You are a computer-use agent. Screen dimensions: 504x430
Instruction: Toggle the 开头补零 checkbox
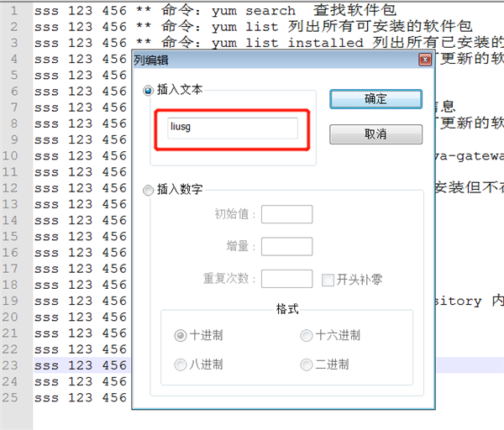[x=328, y=280]
